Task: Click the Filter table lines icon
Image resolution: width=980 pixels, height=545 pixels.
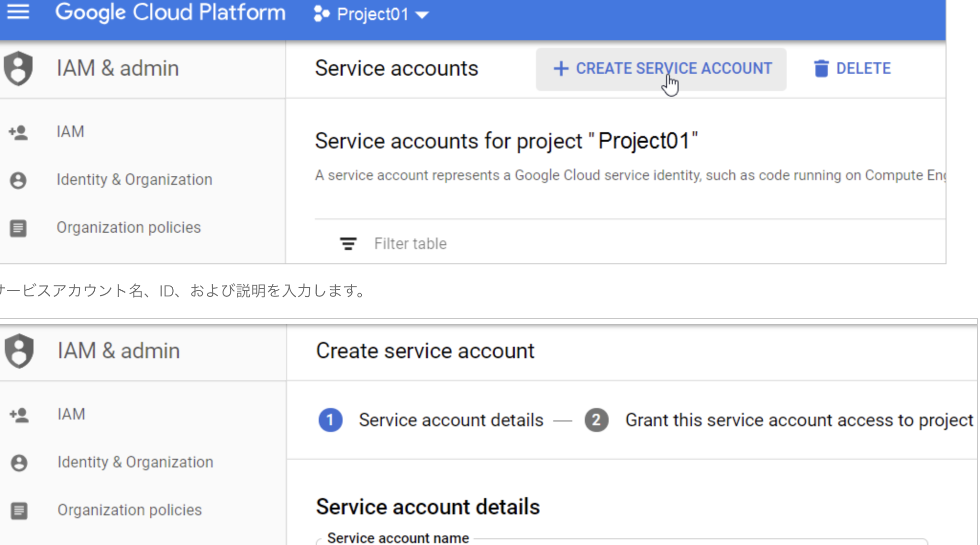Action: (348, 244)
